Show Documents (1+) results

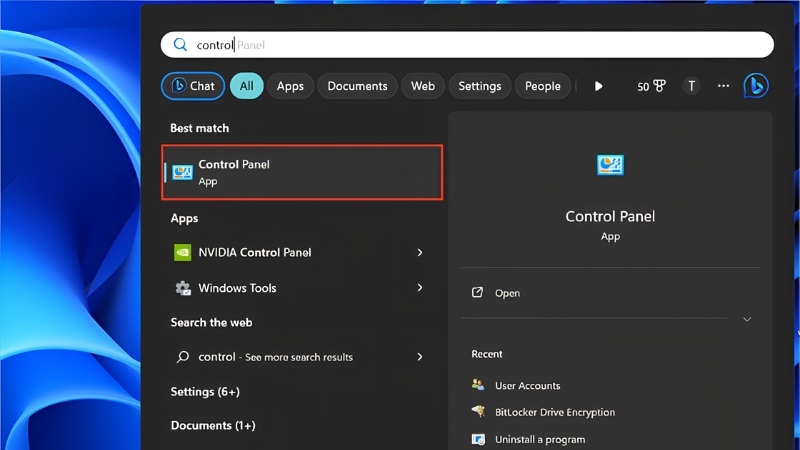[x=213, y=426]
